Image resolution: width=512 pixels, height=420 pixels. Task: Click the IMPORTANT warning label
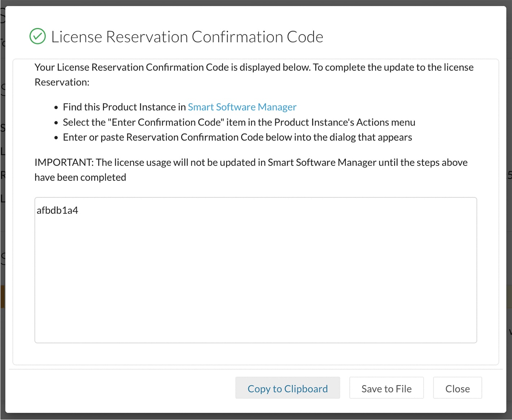click(64, 163)
